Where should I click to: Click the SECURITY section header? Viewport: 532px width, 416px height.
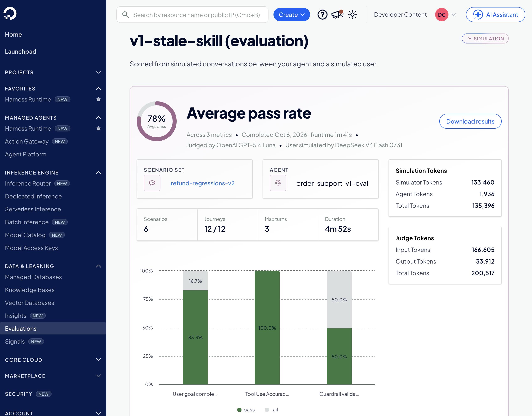(x=18, y=394)
